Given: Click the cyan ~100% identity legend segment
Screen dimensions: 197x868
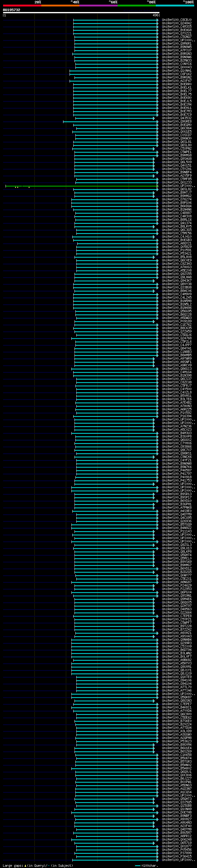Looking at the screenshot, I should [x=175, y=6].
